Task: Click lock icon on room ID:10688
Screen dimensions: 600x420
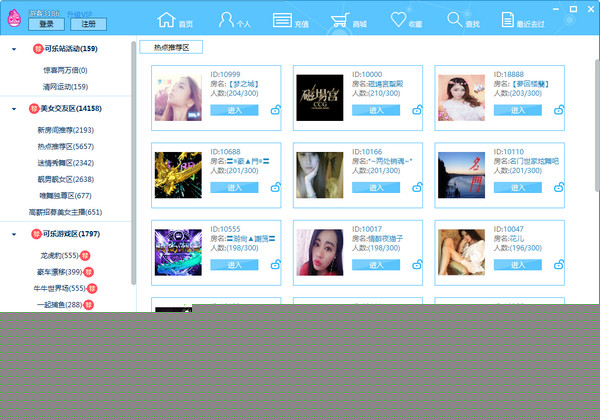Action: pos(276,187)
